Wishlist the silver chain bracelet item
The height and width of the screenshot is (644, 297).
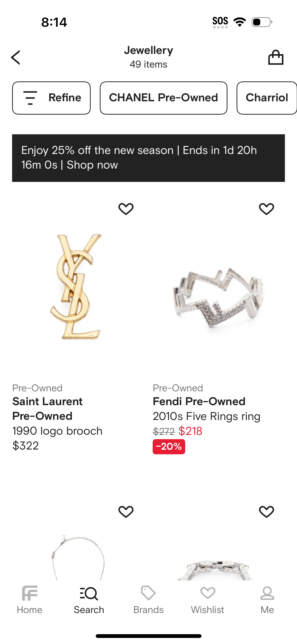coord(266,512)
